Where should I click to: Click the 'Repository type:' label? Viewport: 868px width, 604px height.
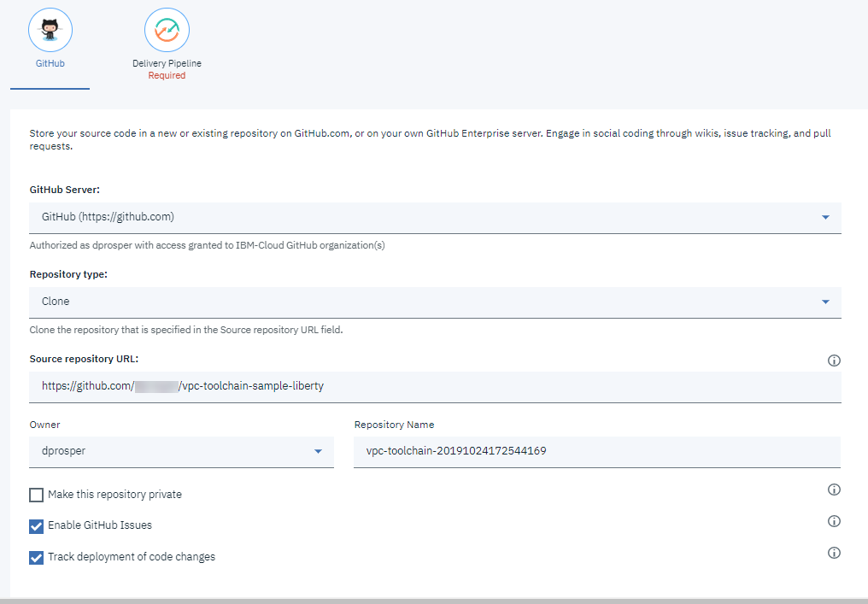point(68,274)
